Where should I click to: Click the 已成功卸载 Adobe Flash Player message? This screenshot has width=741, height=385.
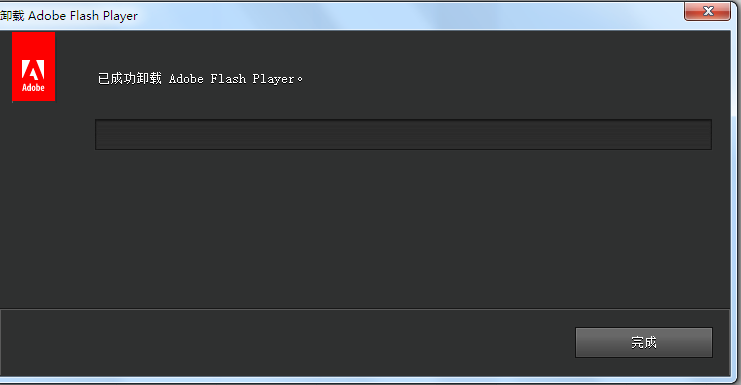coord(200,78)
